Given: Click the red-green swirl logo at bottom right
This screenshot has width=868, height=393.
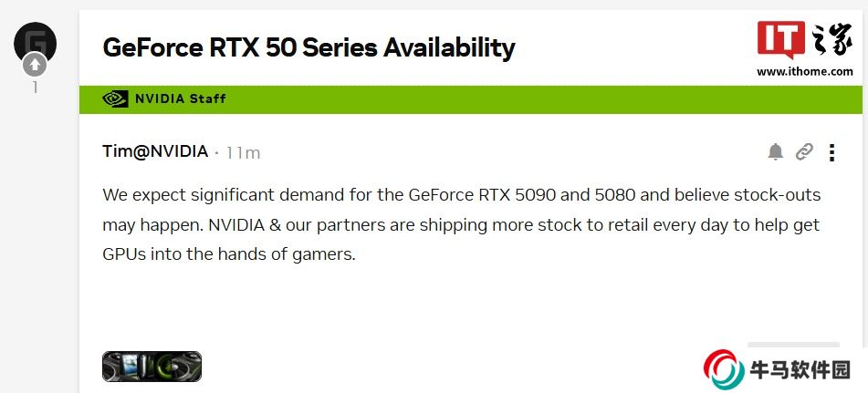Looking at the screenshot, I should click(723, 369).
